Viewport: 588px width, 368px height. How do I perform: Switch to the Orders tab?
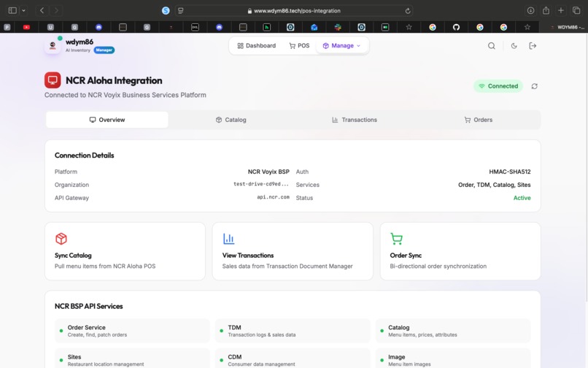coord(478,120)
